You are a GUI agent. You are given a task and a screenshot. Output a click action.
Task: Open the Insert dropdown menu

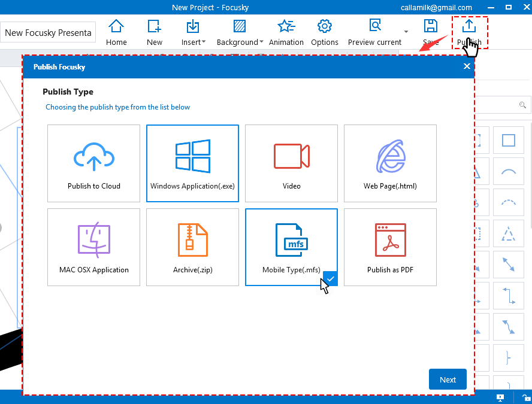point(193,32)
